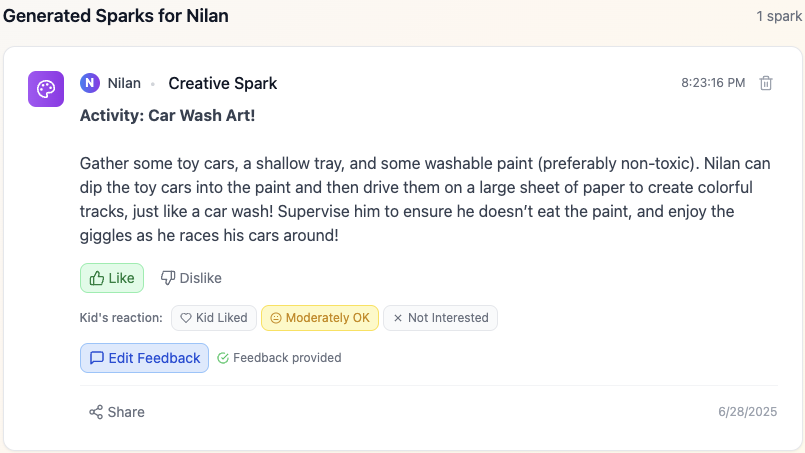Click Nilan's round "N" avatar
This screenshot has height=453, width=805.
point(90,83)
